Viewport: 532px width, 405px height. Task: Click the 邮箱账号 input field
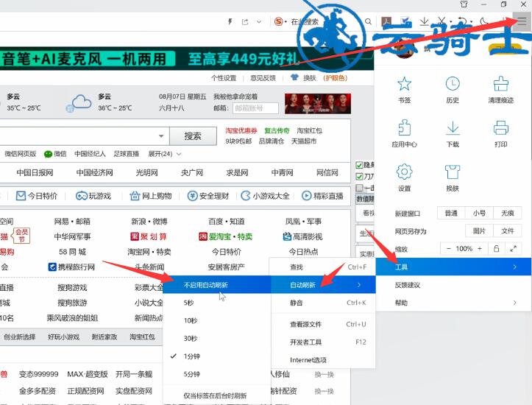pos(255,108)
